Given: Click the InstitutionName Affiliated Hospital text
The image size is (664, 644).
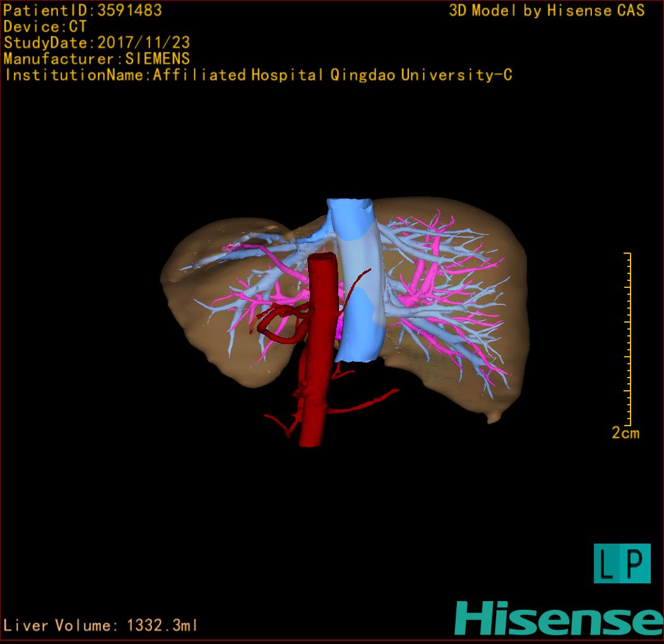Looking at the screenshot, I should pos(258,75).
